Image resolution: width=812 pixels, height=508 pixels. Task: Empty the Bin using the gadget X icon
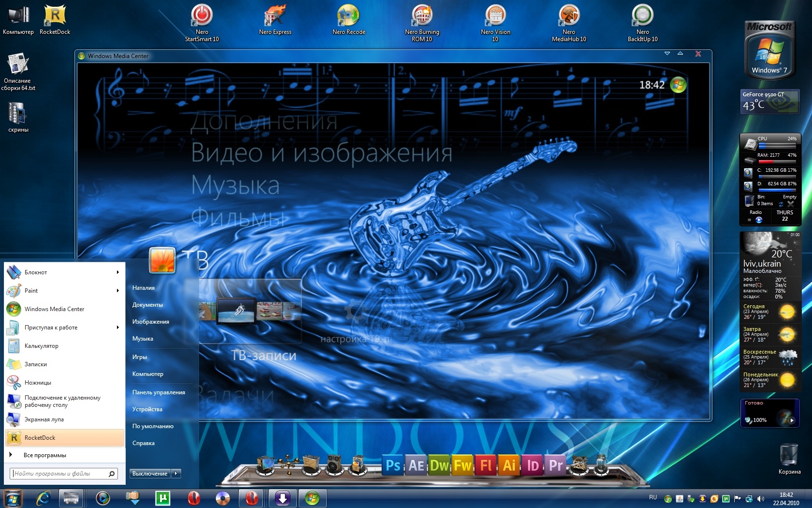click(791, 204)
